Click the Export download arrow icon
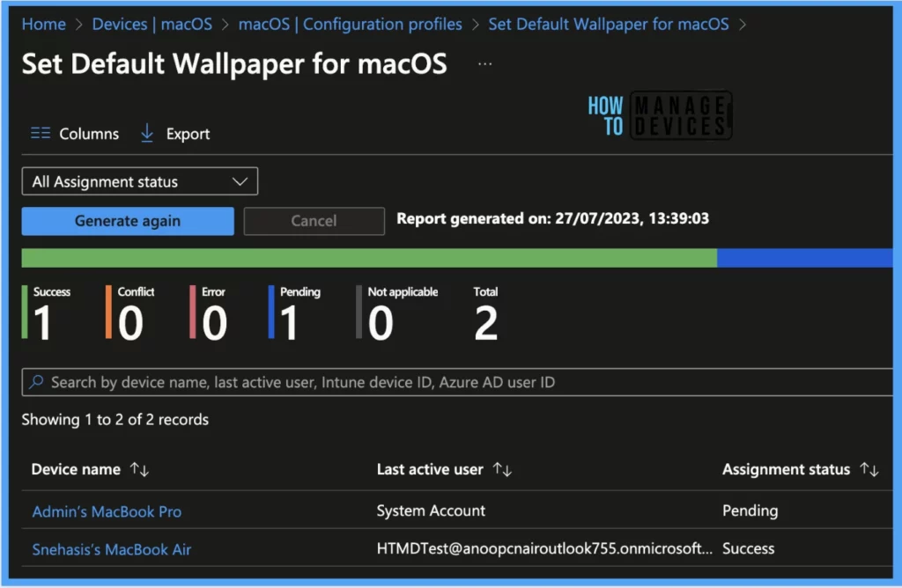Viewport: 902px width, 588px height. (147, 133)
